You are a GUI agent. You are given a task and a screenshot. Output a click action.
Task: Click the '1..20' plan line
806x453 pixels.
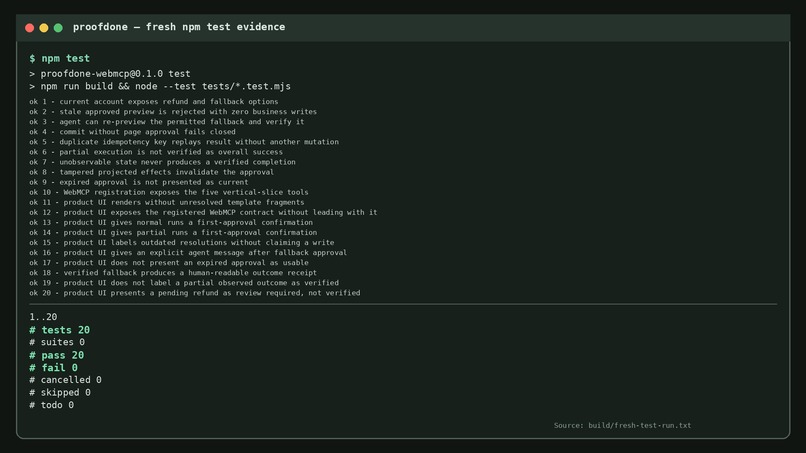click(x=43, y=317)
